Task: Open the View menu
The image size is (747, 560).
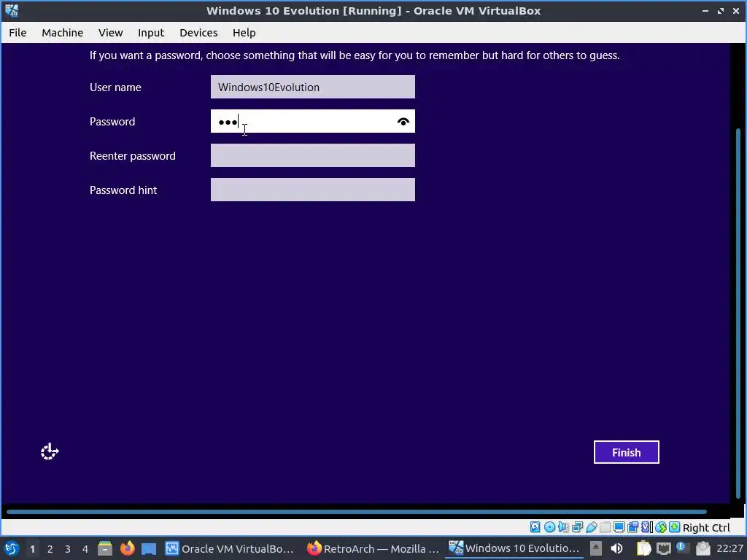Action: tap(111, 32)
